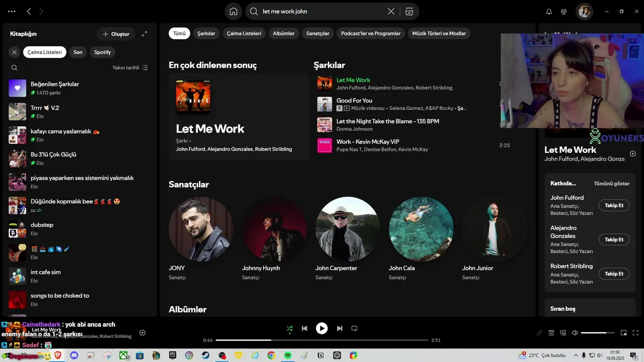Click Tümünü göster in credits
The width and height of the screenshot is (644, 362).
pyautogui.click(x=611, y=184)
